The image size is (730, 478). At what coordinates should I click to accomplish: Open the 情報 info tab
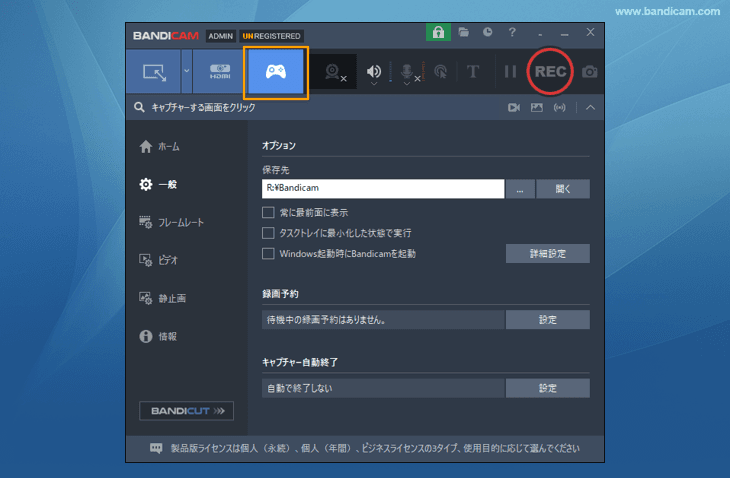click(158, 336)
